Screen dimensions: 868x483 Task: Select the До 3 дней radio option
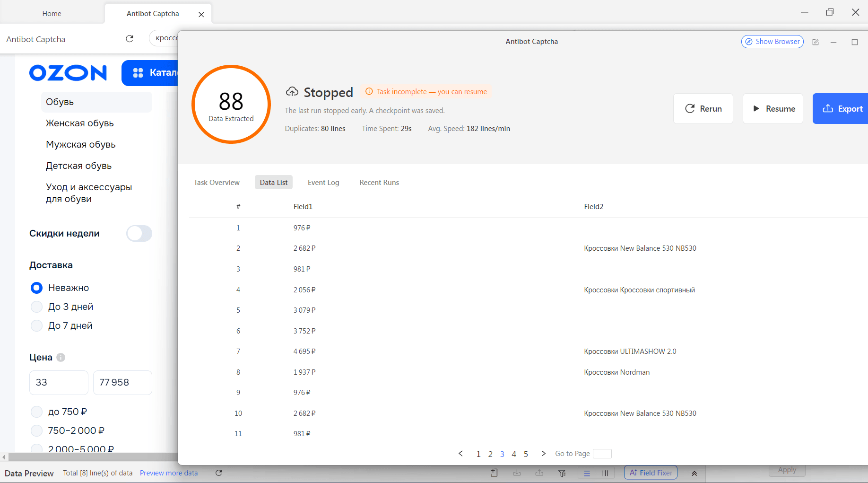[x=36, y=307]
